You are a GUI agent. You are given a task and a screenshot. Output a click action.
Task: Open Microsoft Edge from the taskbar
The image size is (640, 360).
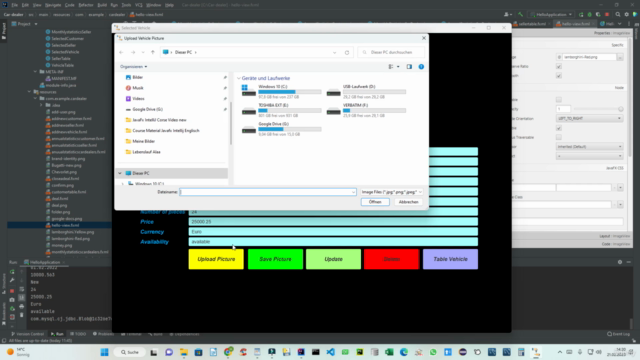[404, 352]
